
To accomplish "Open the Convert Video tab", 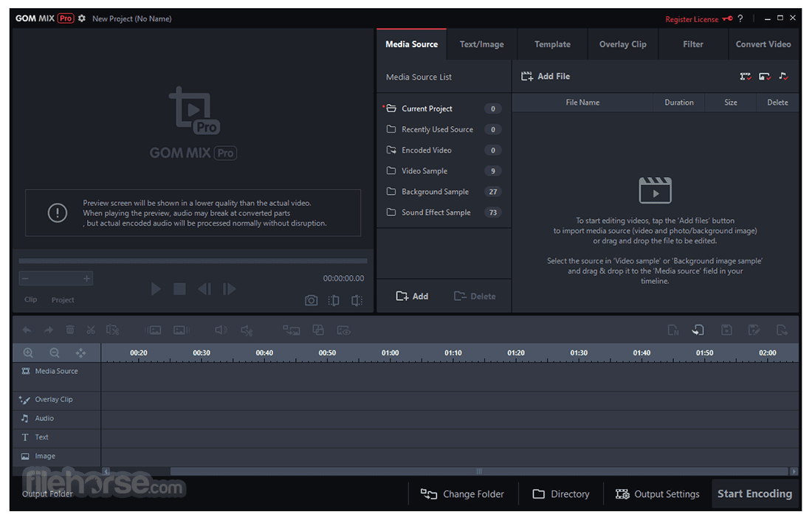I will click(x=763, y=44).
